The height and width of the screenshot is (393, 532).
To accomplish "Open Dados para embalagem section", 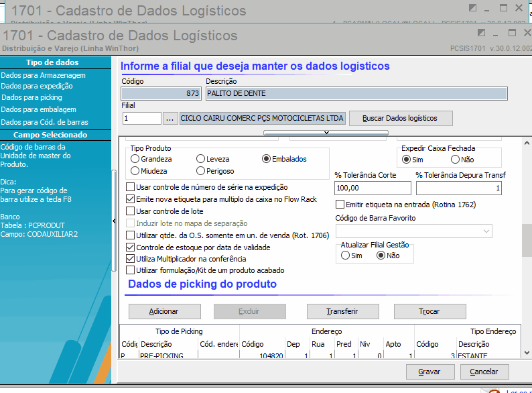I will tap(39, 109).
